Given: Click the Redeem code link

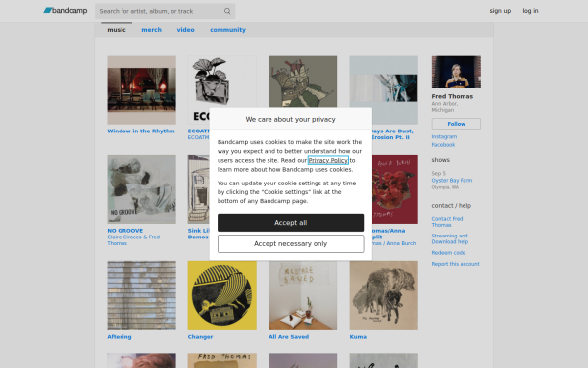Looking at the screenshot, I should pyautogui.click(x=449, y=253).
